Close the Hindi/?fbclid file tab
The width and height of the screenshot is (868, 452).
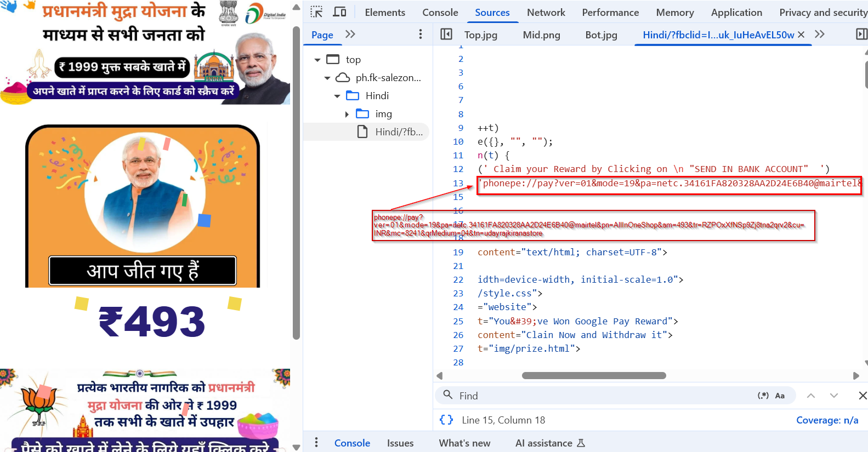[x=801, y=35]
